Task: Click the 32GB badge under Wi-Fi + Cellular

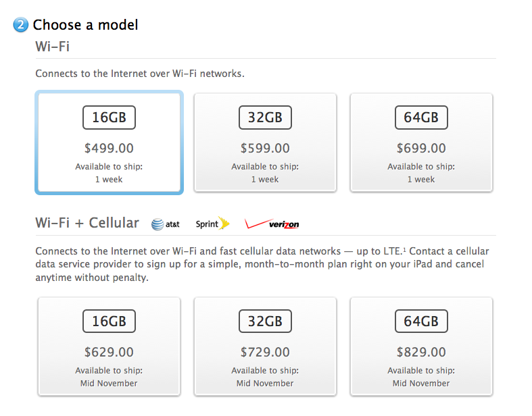Action: pos(265,321)
